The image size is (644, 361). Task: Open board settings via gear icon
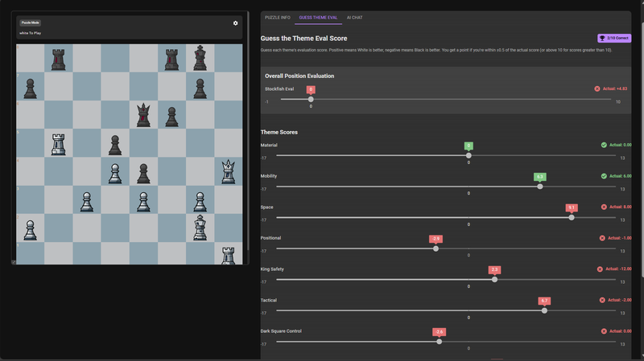pos(236,23)
